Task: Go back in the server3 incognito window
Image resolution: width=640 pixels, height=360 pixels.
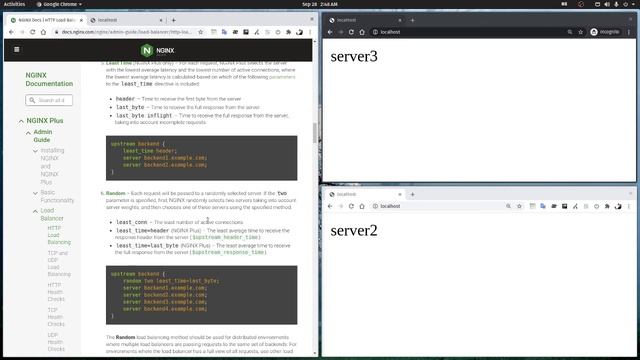Action: click(x=330, y=32)
